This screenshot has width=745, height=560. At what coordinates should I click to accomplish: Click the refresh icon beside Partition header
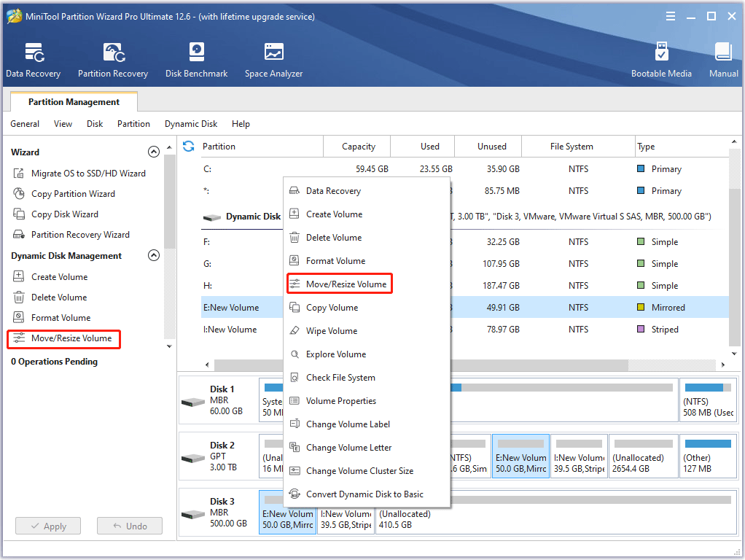pos(188,147)
